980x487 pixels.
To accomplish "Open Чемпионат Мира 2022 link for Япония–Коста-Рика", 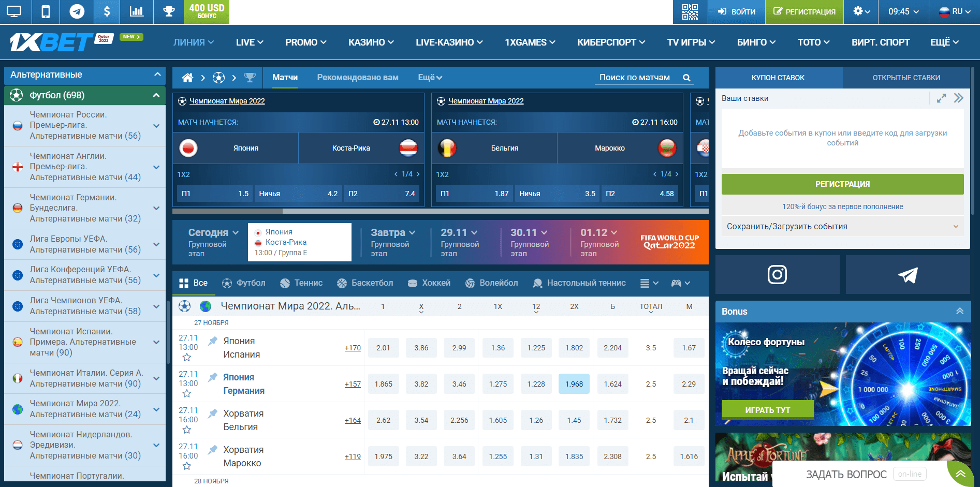I will (x=227, y=101).
